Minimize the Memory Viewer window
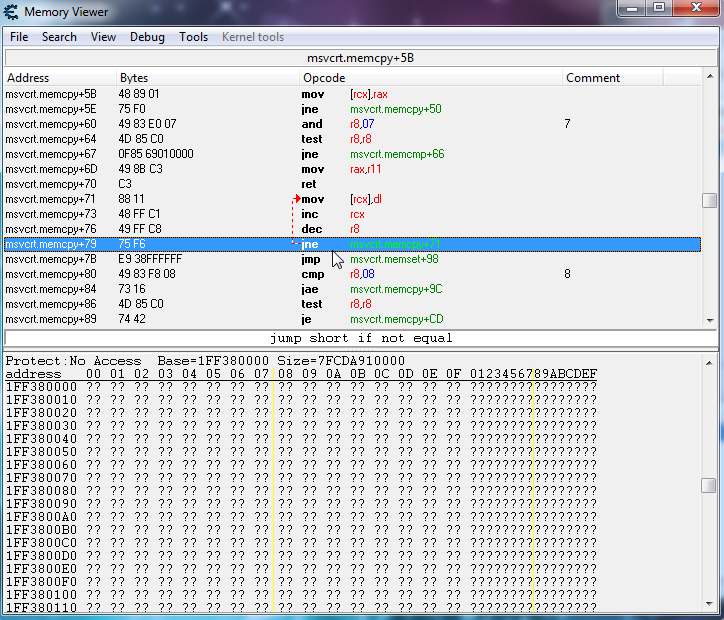This screenshot has width=724, height=620. click(632, 8)
